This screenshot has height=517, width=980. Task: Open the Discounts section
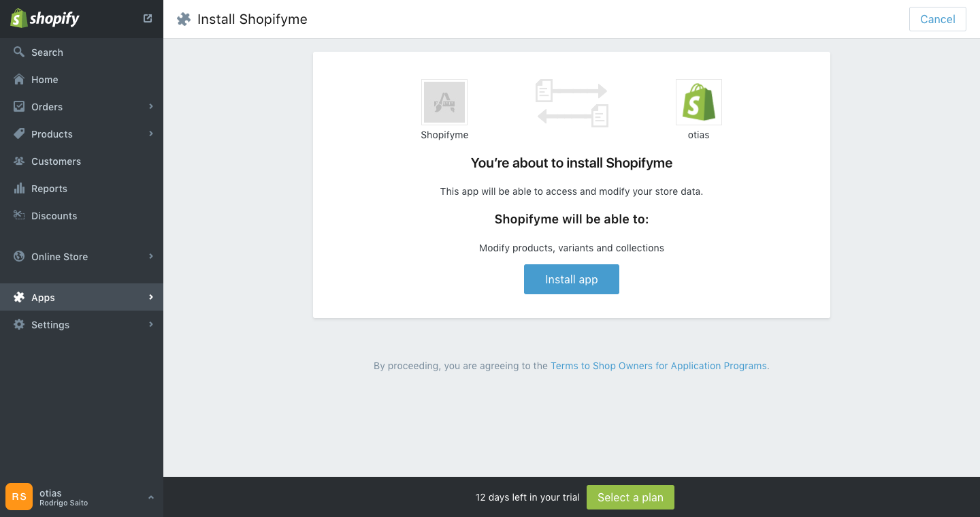tap(54, 216)
